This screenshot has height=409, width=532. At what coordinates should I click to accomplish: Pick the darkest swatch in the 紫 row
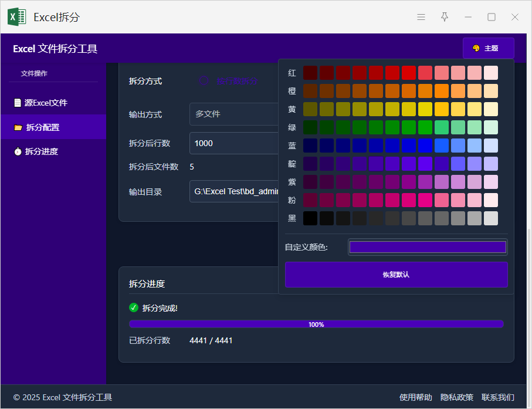pyautogui.click(x=310, y=182)
